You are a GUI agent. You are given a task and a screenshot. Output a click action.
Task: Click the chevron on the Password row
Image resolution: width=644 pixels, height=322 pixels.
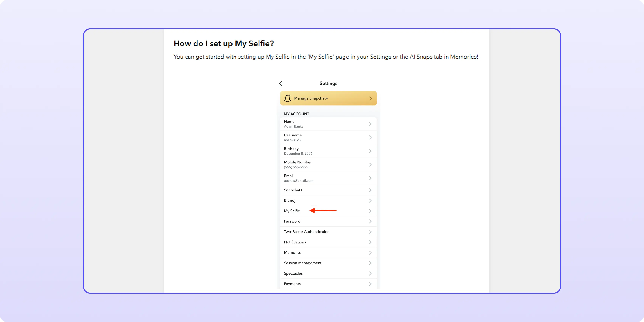(x=370, y=221)
